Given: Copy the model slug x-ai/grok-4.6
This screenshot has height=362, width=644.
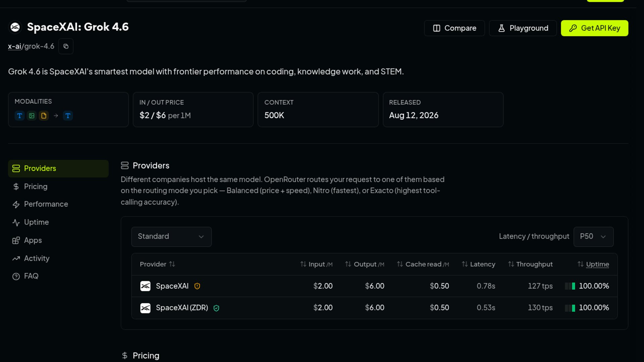Looking at the screenshot, I should (x=66, y=46).
